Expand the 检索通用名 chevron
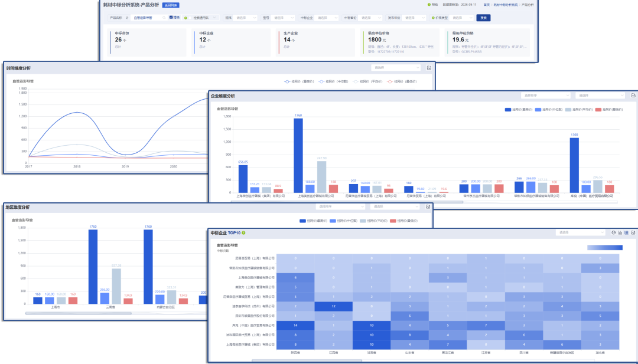This screenshot has width=638, height=364. click(215, 18)
